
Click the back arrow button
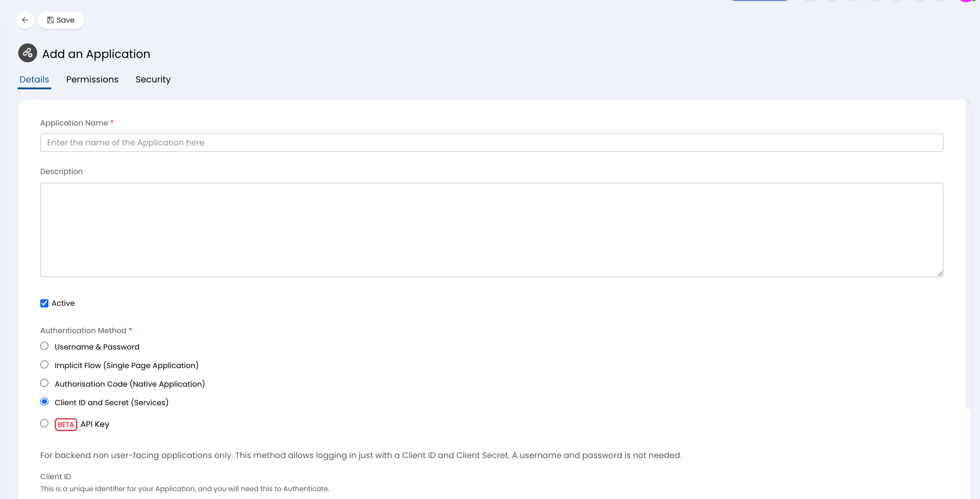coord(25,20)
